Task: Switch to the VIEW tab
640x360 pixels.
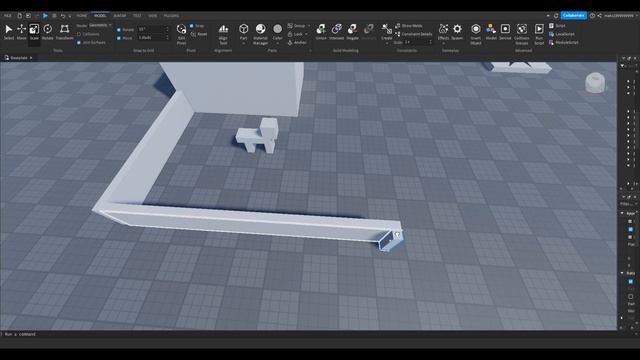Action: (153, 16)
